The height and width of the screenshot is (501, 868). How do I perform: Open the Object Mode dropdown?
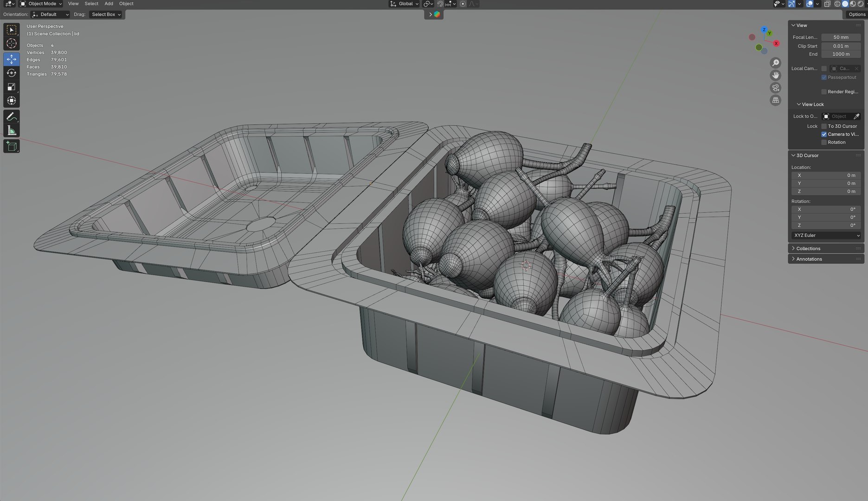[x=41, y=4]
